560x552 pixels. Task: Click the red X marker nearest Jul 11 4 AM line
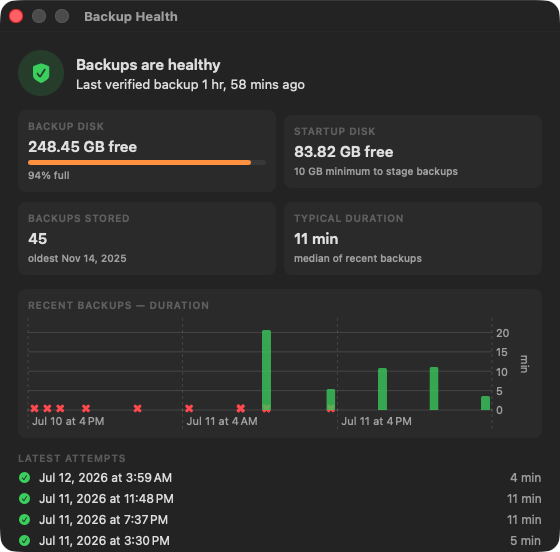189,408
